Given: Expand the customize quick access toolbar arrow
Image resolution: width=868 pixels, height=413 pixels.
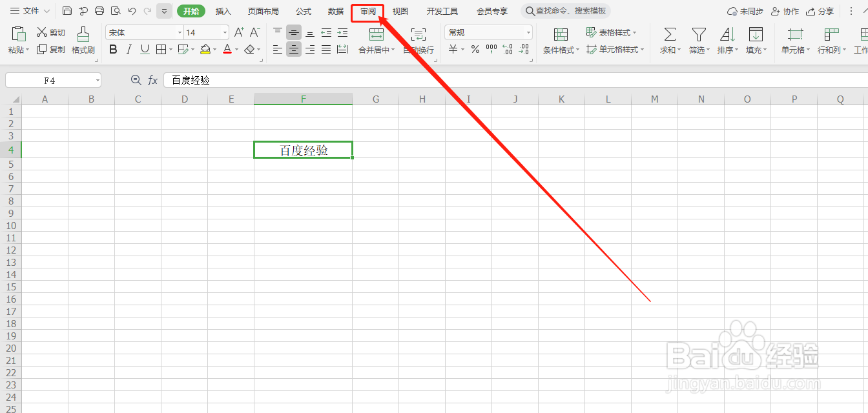Looking at the screenshot, I should [x=164, y=11].
